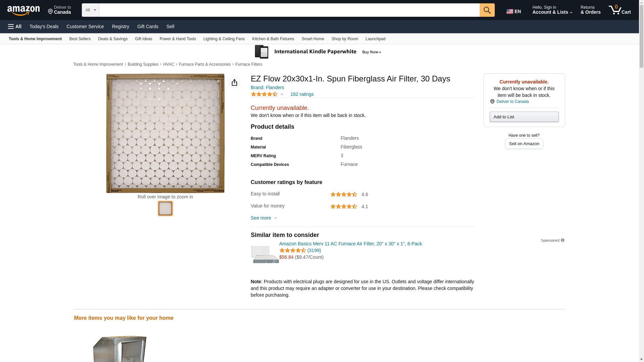Viewport: 644px width, 362px height.
Task: Click the Sell on Amazon button
Action: (524, 143)
